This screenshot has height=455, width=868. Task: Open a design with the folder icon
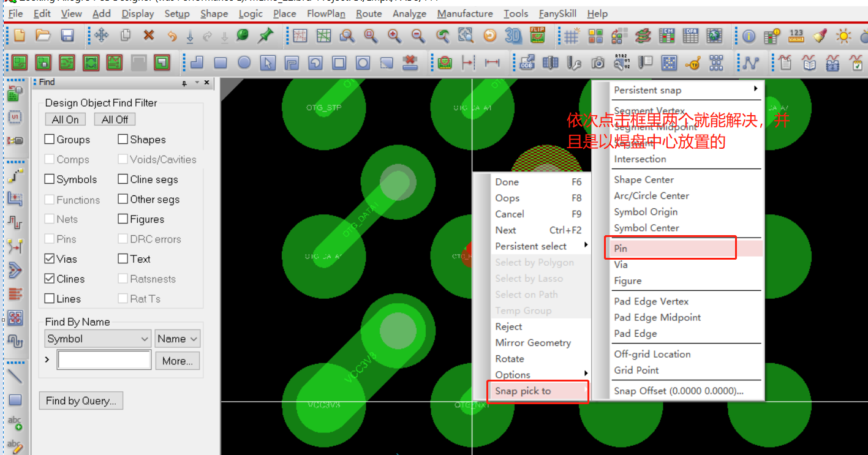coord(43,36)
